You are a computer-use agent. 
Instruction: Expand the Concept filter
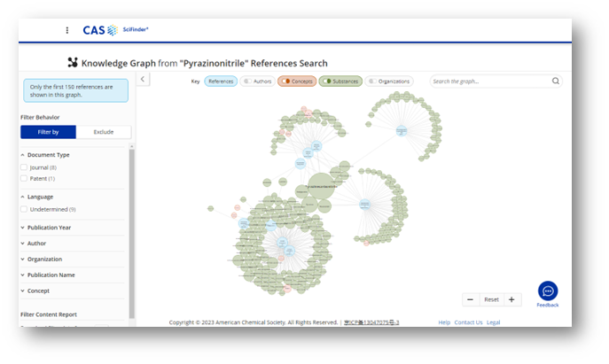[x=35, y=290]
